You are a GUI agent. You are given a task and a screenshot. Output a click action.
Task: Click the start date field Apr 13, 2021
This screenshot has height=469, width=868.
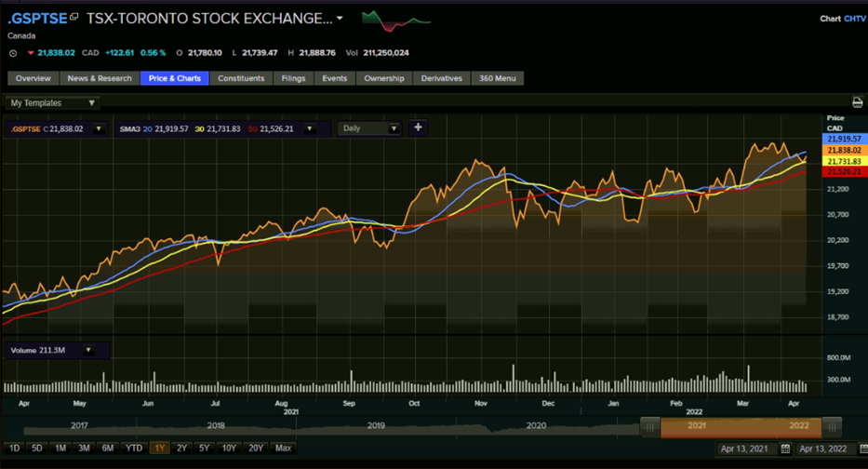(745, 449)
